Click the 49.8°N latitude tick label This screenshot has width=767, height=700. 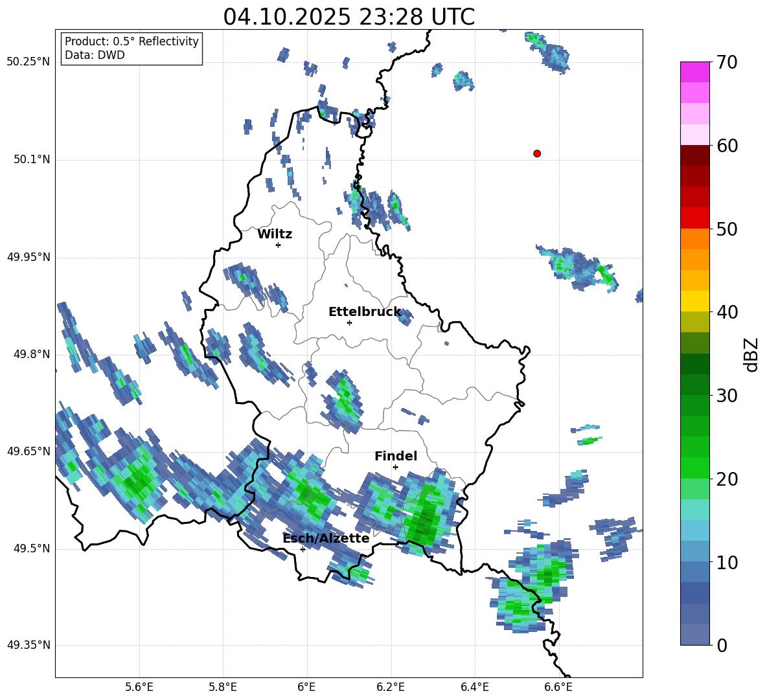[x=32, y=354]
